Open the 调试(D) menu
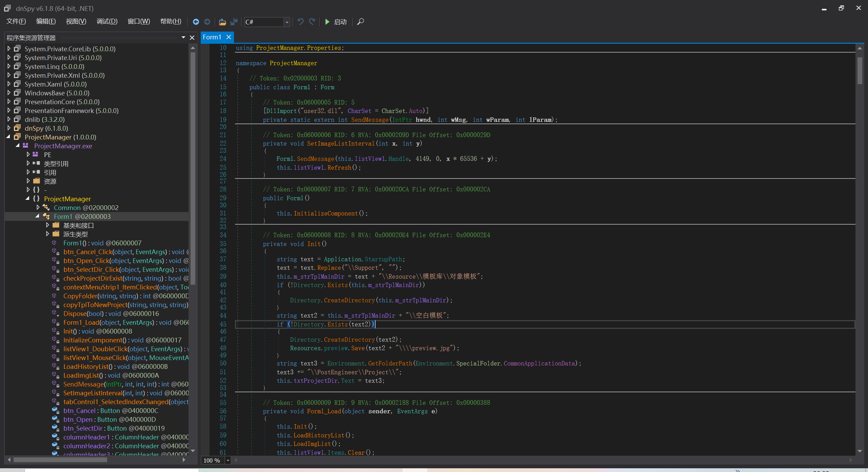Screen dimensions: 868x472 (107, 21)
